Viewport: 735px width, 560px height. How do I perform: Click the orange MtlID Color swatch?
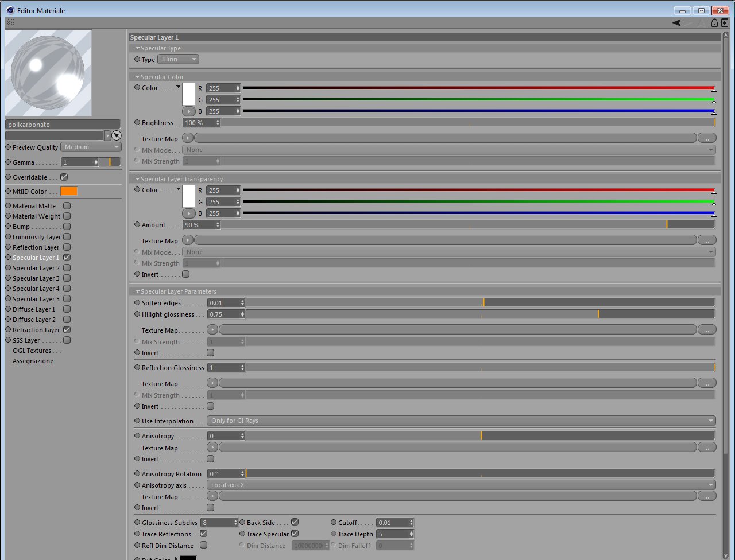69,191
